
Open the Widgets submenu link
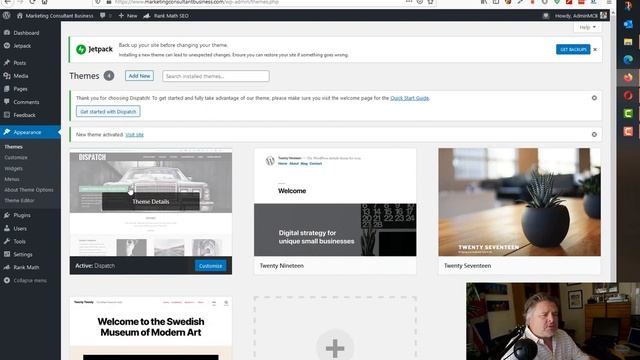tap(13, 168)
